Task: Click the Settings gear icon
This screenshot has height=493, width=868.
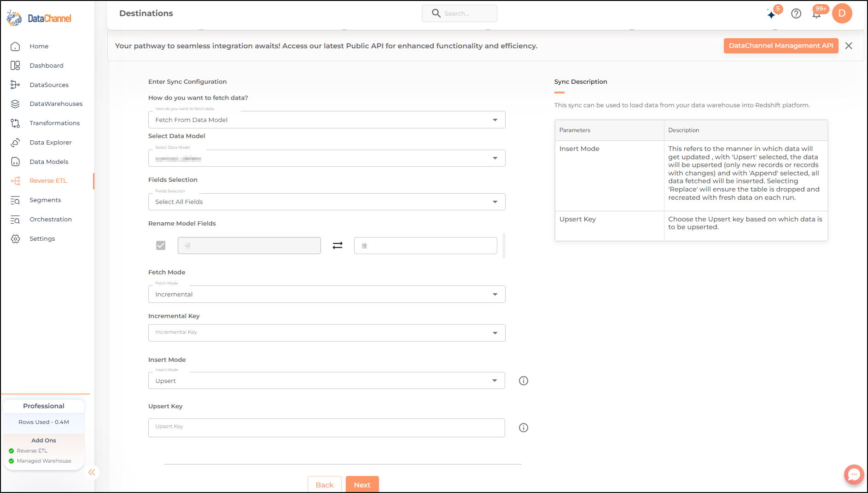Action: tap(15, 239)
